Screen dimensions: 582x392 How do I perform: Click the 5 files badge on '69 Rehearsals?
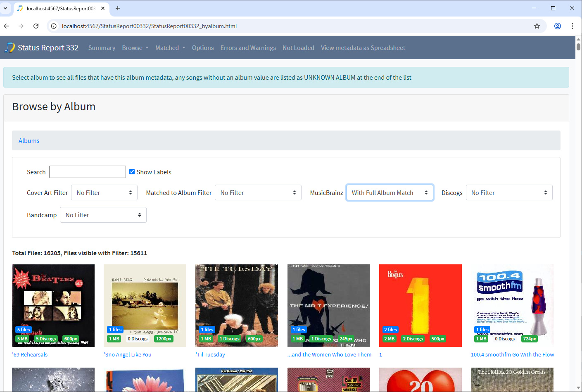pos(24,330)
